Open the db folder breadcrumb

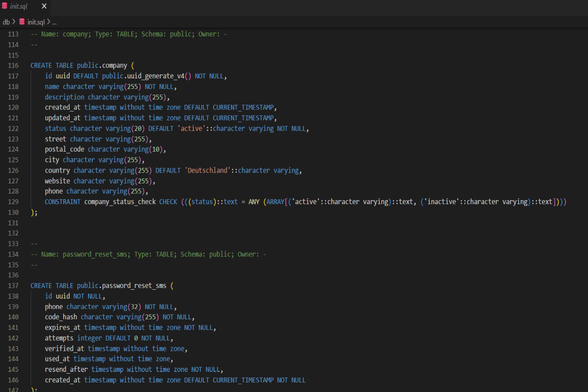[6, 22]
